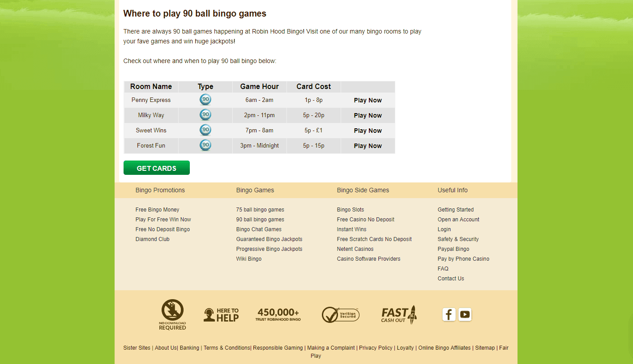633x364 pixels.
Task: Click Play Now for Penny Express
Action: point(368,100)
